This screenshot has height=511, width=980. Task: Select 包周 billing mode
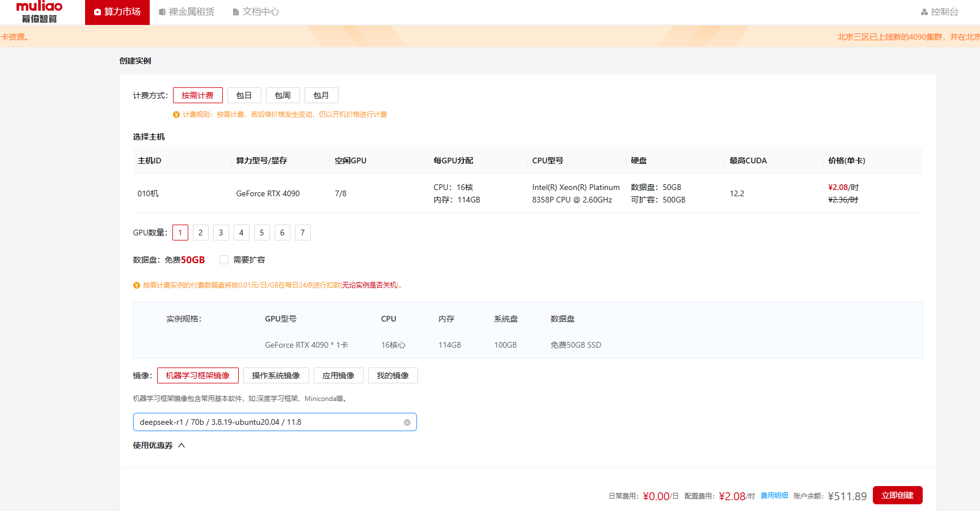click(x=283, y=95)
